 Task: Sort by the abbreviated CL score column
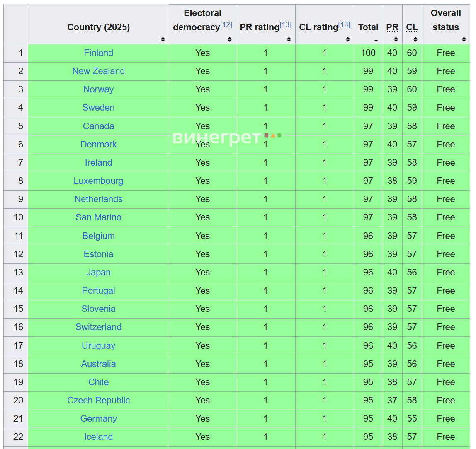[415, 39]
